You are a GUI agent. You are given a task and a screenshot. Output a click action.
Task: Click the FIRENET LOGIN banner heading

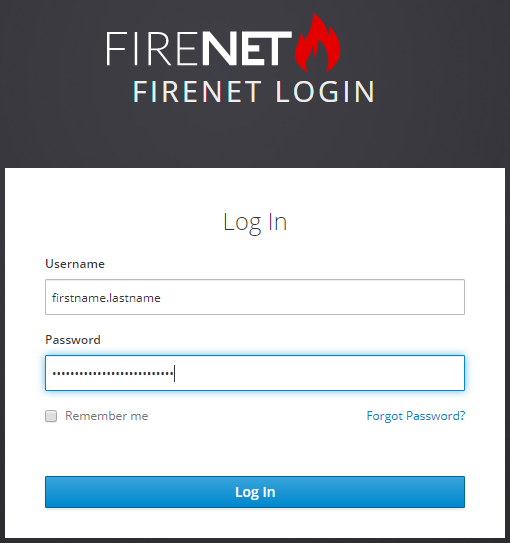tap(254, 92)
